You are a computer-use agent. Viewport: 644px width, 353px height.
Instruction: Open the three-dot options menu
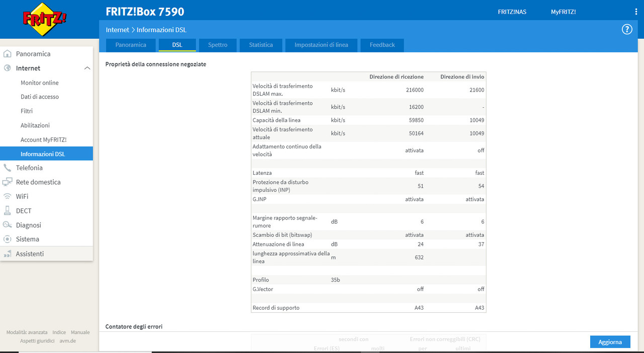[636, 12]
